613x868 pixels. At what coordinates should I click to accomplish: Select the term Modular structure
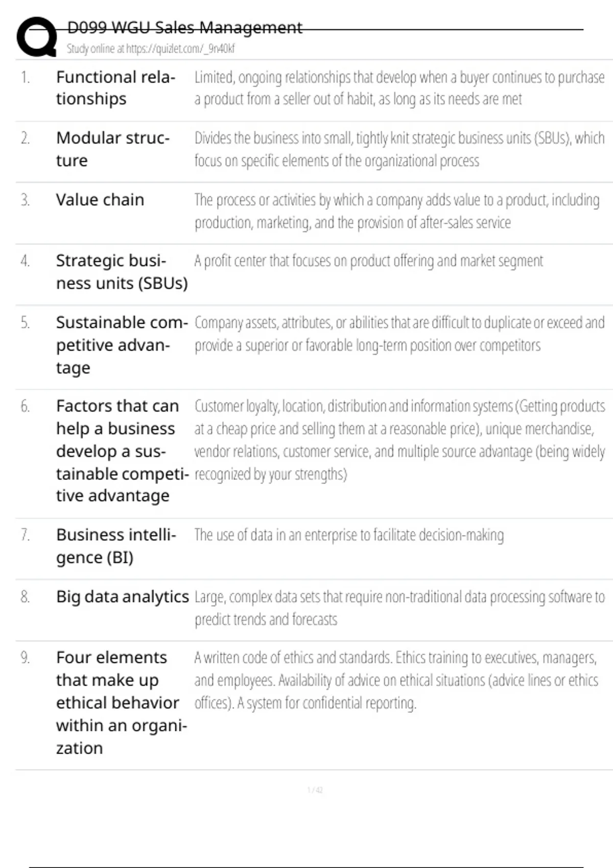[x=112, y=149]
